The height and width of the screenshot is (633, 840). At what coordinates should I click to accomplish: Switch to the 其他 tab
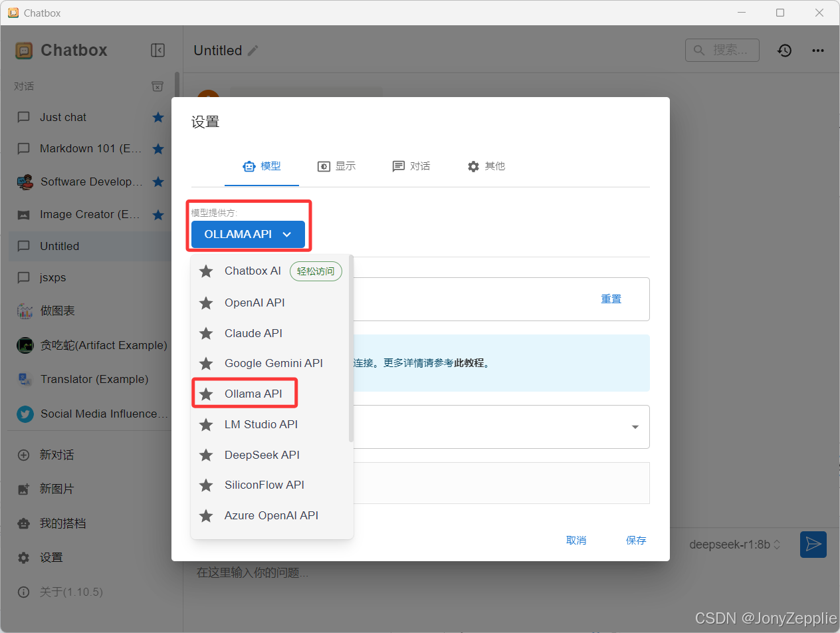coord(486,166)
